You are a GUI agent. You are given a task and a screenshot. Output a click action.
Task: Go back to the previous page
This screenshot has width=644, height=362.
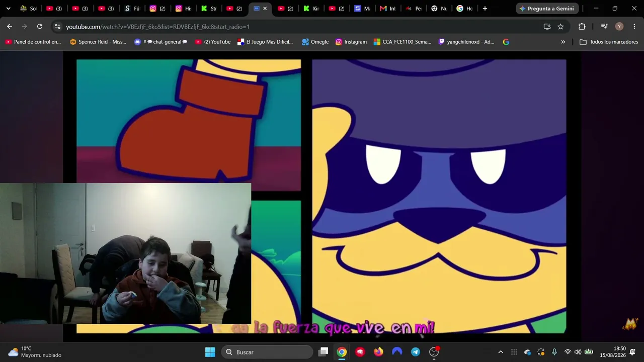(x=10, y=27)
